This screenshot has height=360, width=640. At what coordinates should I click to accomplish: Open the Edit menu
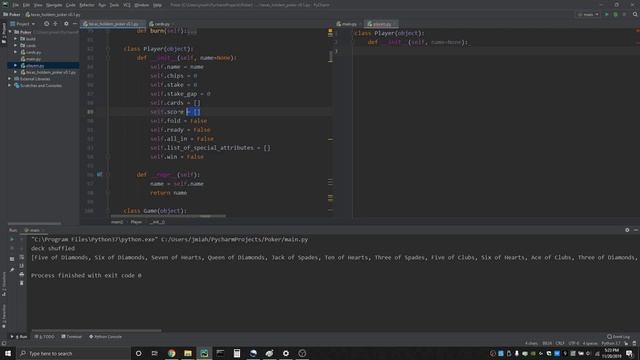coord(26,5)
